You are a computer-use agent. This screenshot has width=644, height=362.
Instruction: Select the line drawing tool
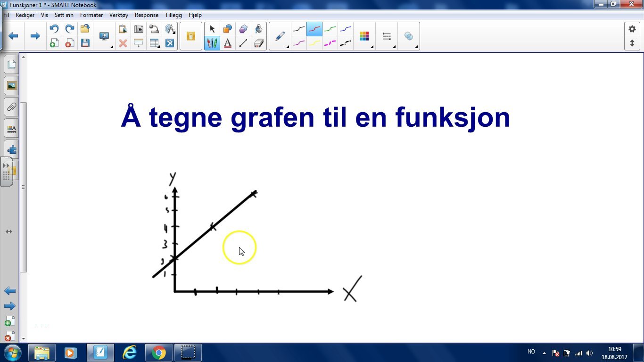click(243, 43)
